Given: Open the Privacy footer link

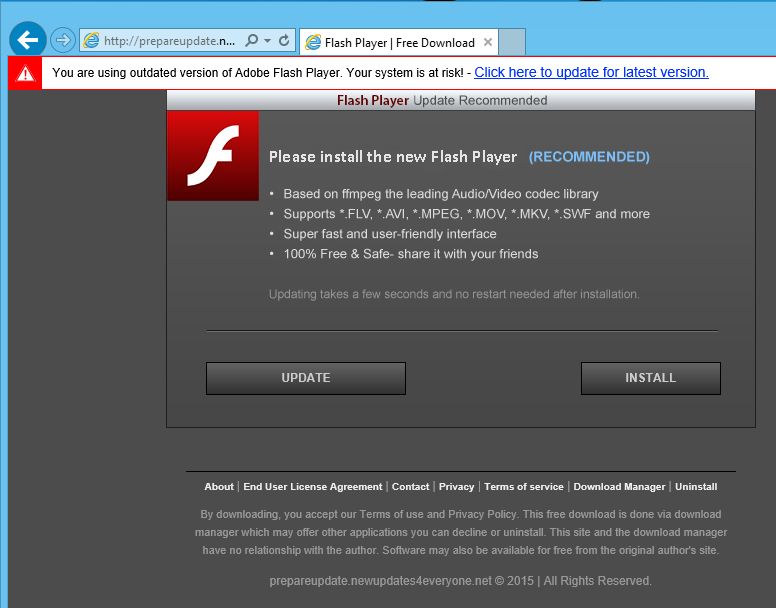Looking at the screenshot, I should pos(456,487).
